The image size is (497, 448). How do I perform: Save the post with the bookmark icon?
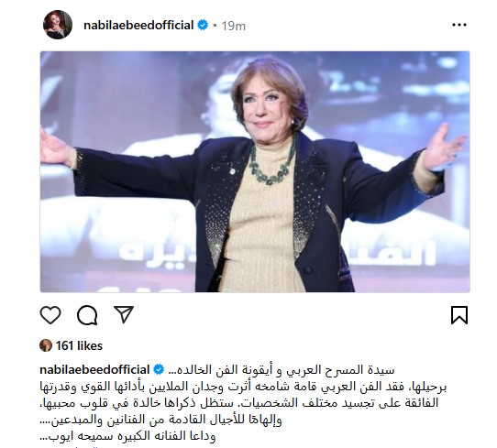click(x=459, y=315)
